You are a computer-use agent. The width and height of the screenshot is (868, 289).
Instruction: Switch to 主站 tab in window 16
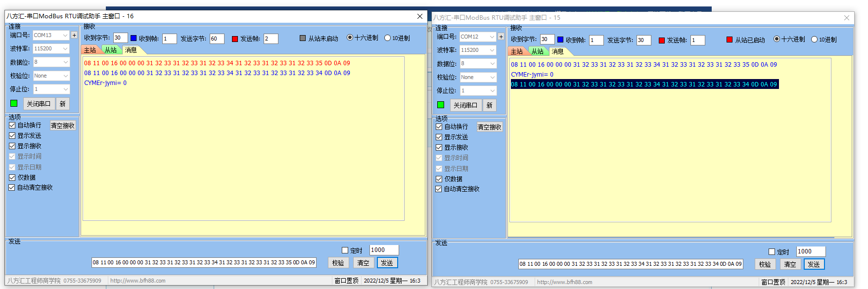(90, 50)
